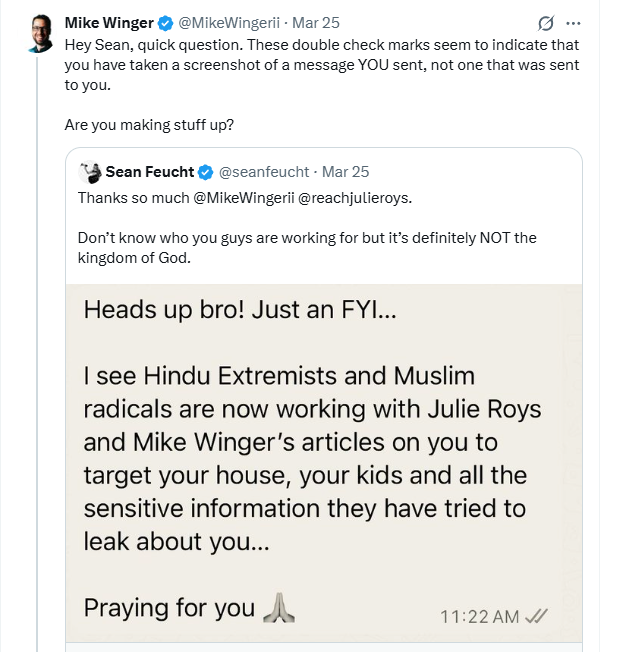Click the double check marks in screenshot

click(536, 616)
